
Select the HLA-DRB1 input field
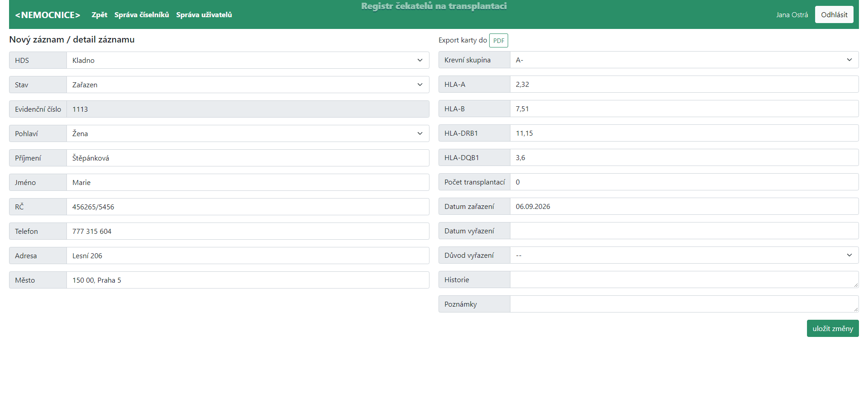(684, 133)
